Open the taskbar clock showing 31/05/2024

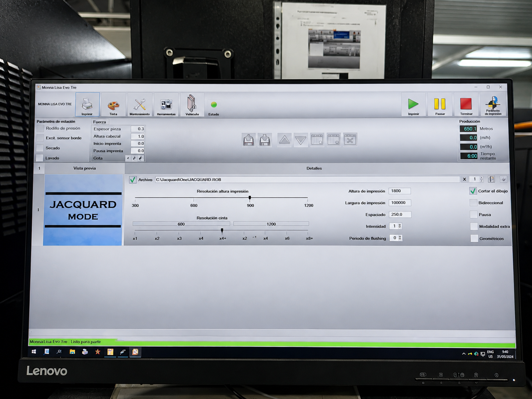coord(505,354)
